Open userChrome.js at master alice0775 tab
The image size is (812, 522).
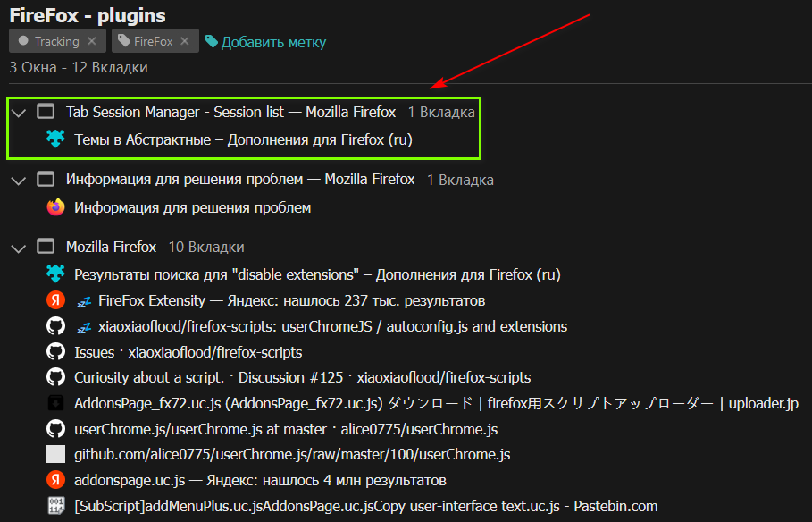point(286,429)
